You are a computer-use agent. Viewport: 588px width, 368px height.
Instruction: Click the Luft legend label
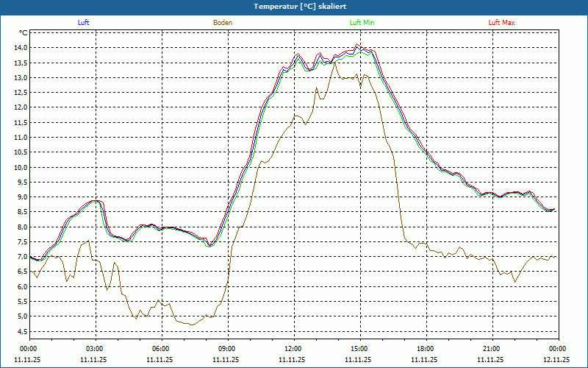(x=83, y=23)
